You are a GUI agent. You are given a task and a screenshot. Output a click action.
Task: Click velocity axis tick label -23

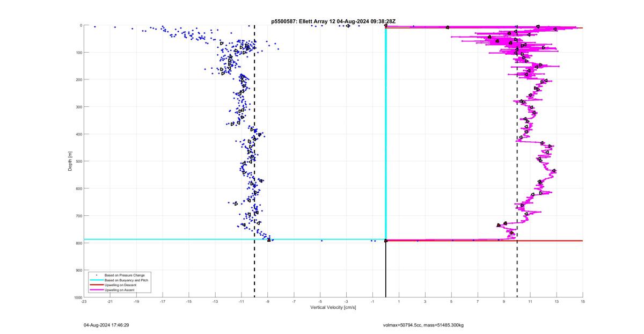(x=84, y=302)
